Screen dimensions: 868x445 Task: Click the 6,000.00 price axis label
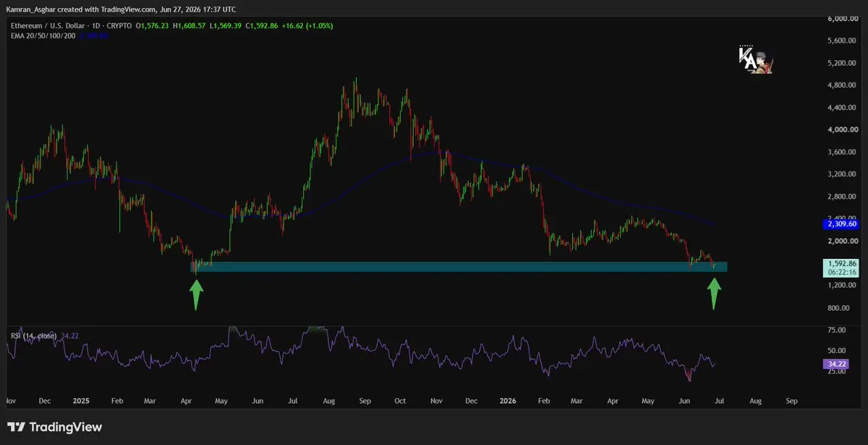[x=843, y=19]
